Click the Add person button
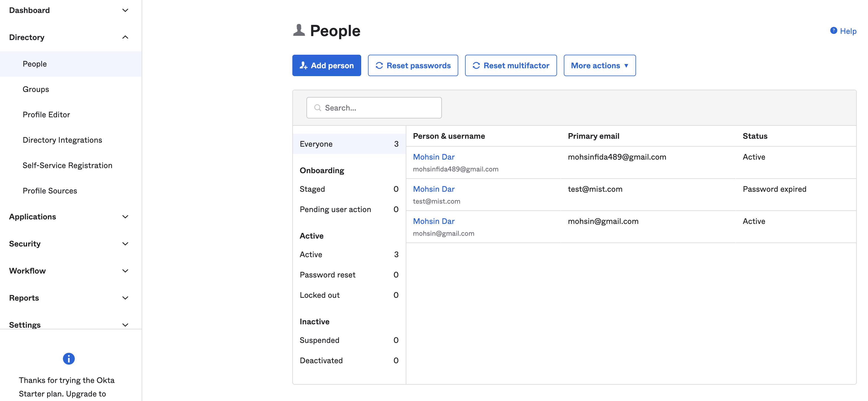Viewport: 868px width, 401px height. (x=326, y=65)
